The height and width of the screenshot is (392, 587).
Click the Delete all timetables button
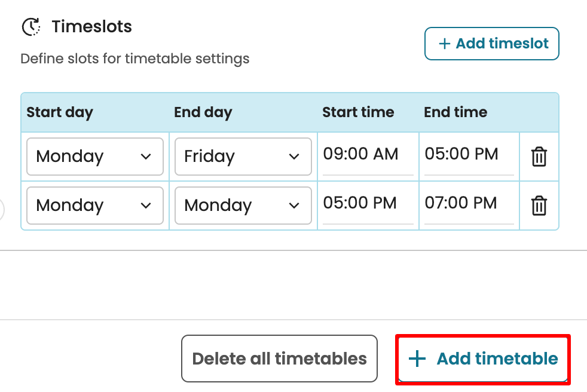click(279, 359)
